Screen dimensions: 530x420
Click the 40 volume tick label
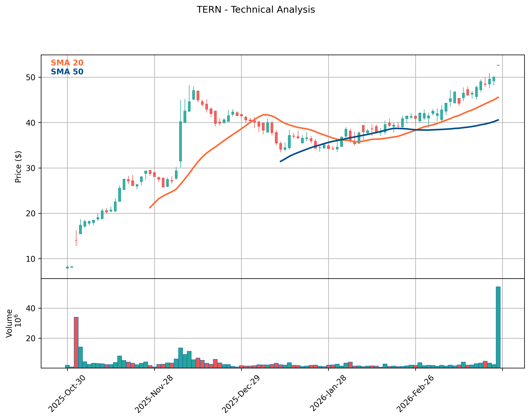coord(30,308)
